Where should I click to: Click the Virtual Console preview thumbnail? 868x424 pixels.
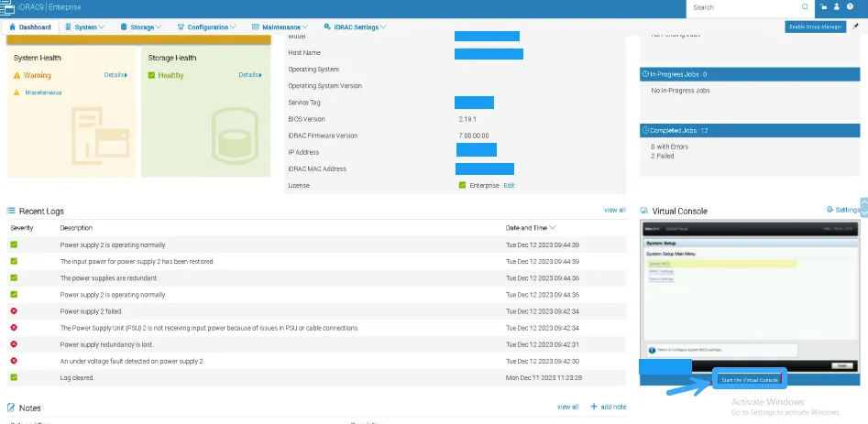coord(750,293)
